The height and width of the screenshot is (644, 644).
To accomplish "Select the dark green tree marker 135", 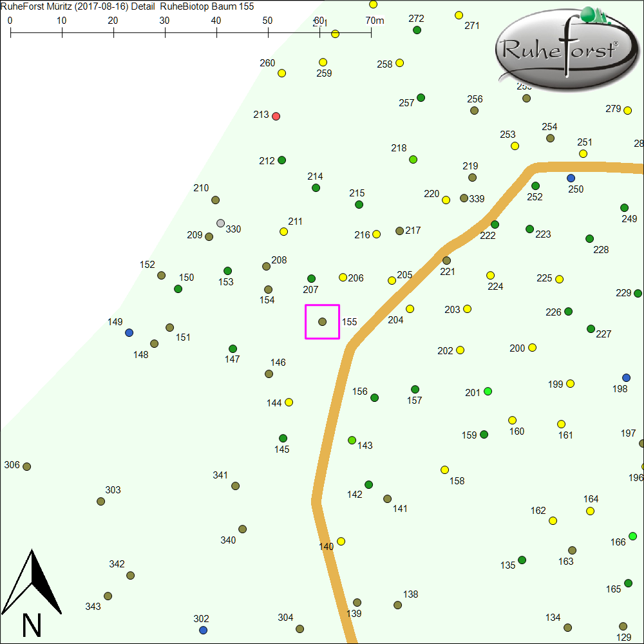I will pyautogui.click(x=522, y=560).
